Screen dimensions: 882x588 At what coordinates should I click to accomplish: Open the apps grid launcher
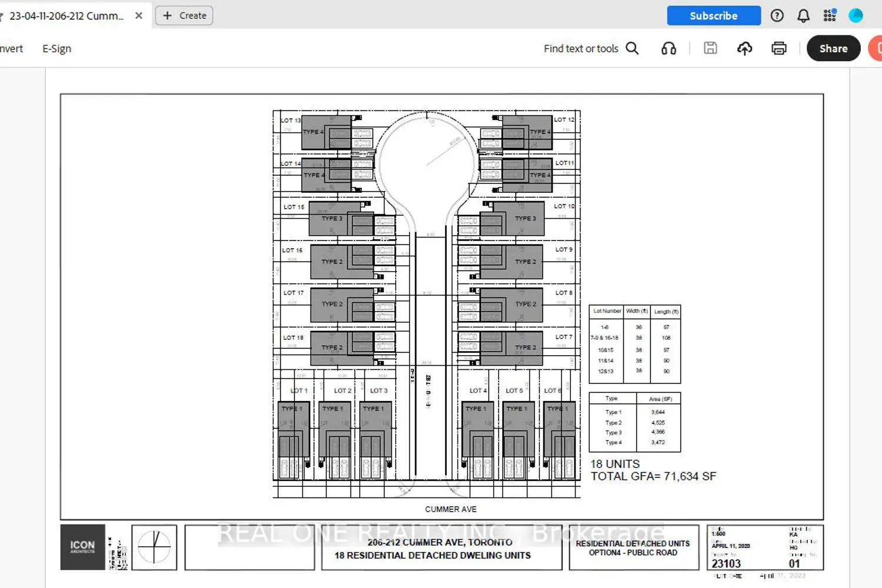(830, 16)
